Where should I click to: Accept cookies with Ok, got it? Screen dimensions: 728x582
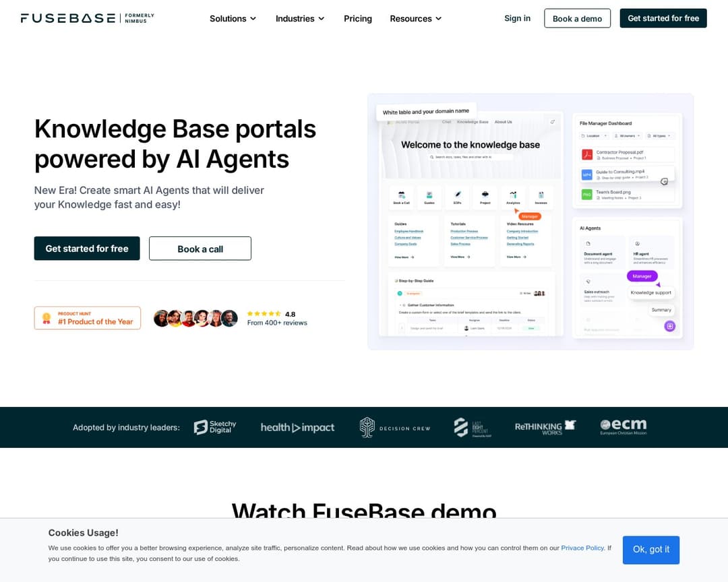[x=651, y=550]
